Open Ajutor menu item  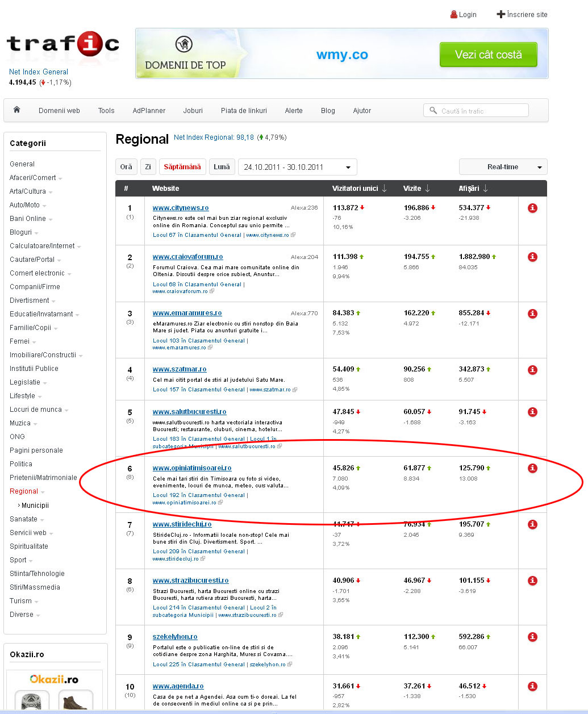tap(362, 111)
